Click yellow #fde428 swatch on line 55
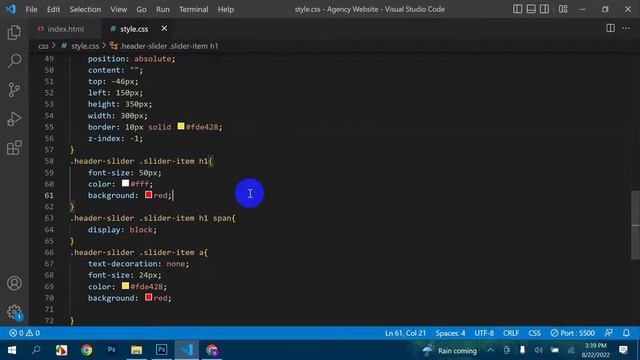 coord(181,127)
